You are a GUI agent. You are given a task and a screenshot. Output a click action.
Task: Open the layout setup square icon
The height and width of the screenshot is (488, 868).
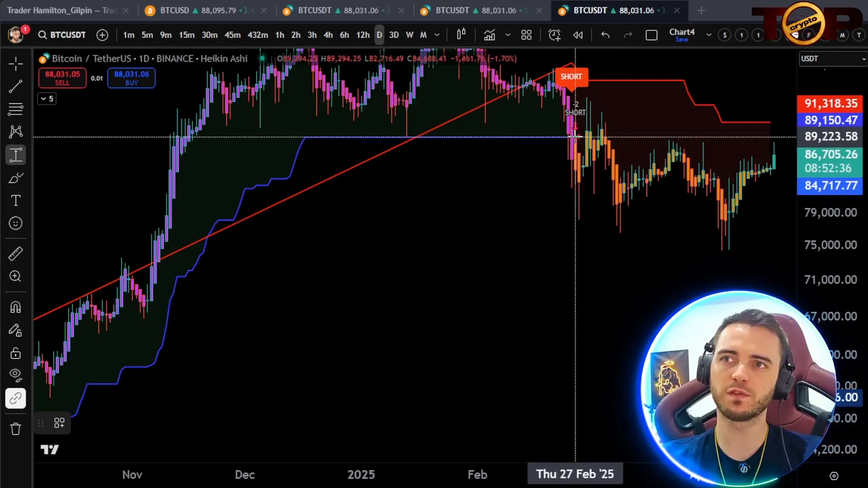(x=651, y=35)
